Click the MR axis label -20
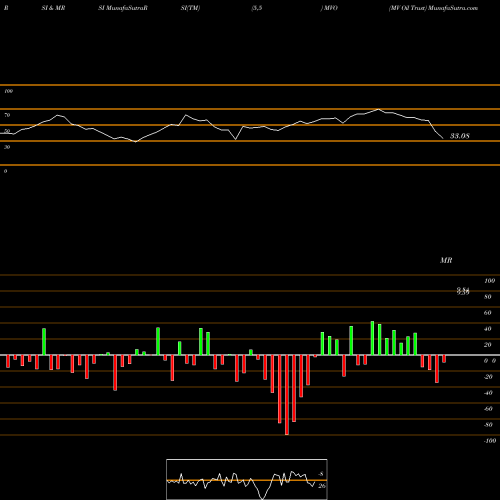Screen dimensions: 500x500 (x=488, y=377)
